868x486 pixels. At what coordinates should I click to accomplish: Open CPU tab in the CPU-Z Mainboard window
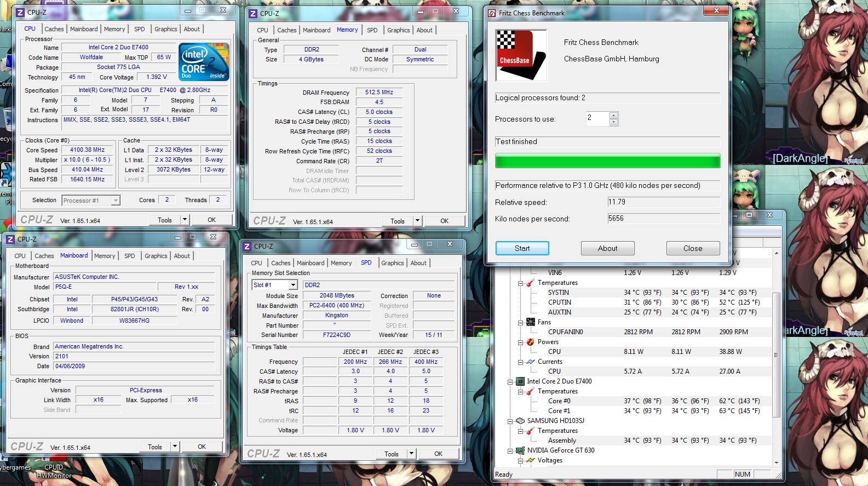(x=20, y=256)
